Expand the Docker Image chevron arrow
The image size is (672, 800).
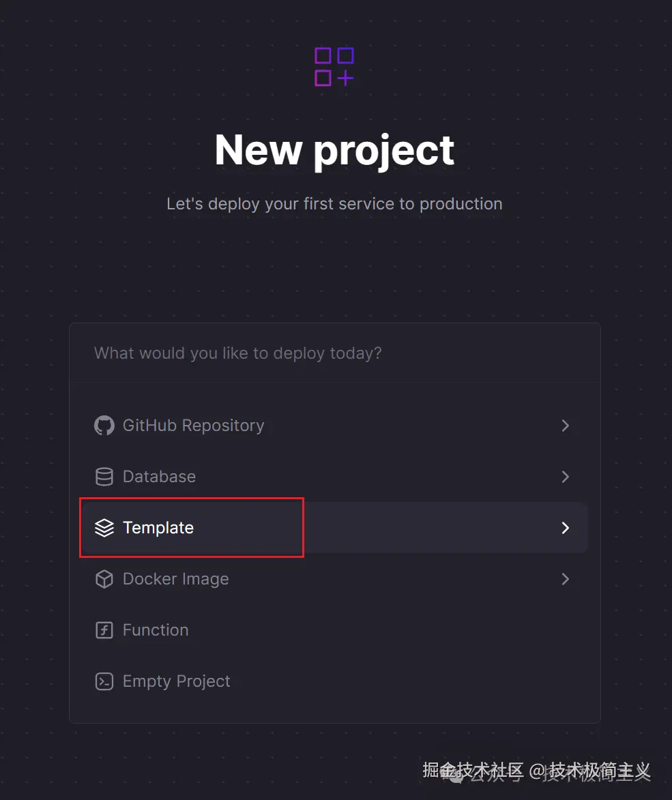pyautogui.click(x=565, y=579)
